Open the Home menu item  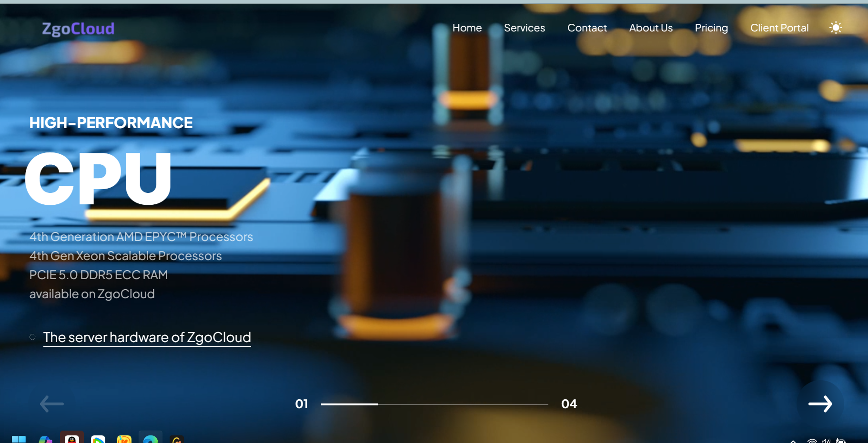pos(467,28)
